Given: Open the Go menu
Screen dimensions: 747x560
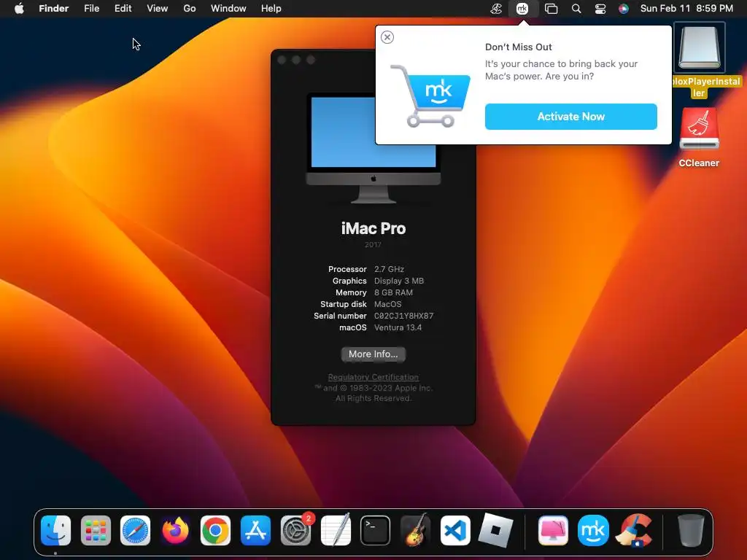Looking at the screenshot, I should coord(190,9).
